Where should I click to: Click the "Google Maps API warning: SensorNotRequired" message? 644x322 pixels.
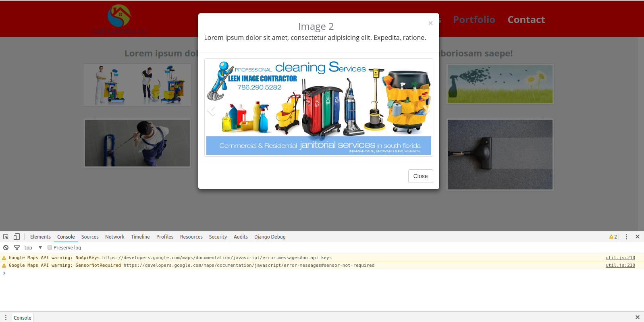pyautogui.click(x=65, y=265)
